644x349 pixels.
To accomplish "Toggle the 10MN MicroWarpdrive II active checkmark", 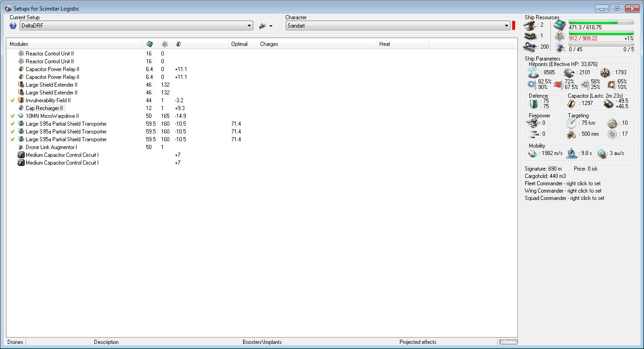I will [12, 116].
